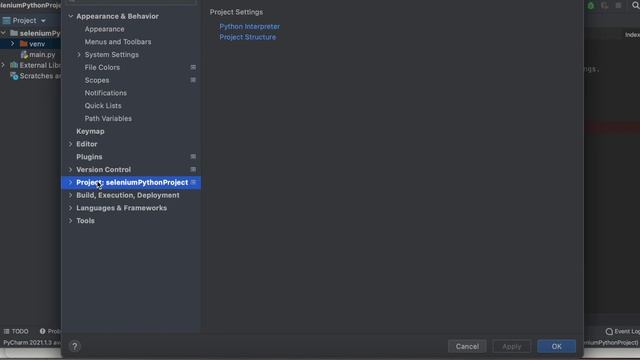Collapse seleniumPythonProject root folder in tree

3,33
